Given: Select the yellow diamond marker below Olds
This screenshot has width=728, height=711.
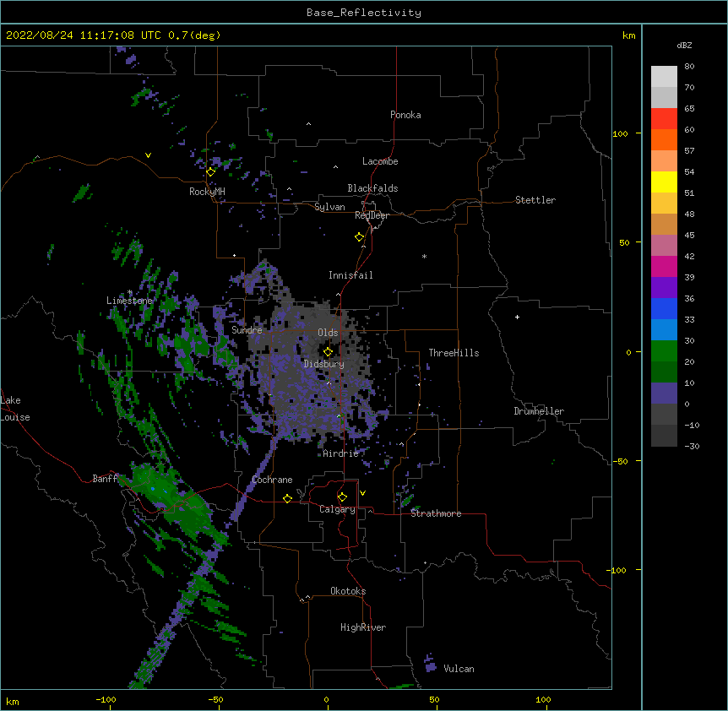Looking at the screenshot, I should pos(328,352).
